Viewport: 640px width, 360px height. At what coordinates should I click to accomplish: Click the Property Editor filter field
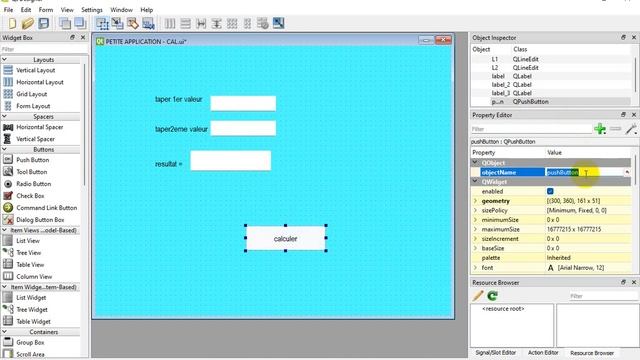pyautogui.click(x=531, y=129)
